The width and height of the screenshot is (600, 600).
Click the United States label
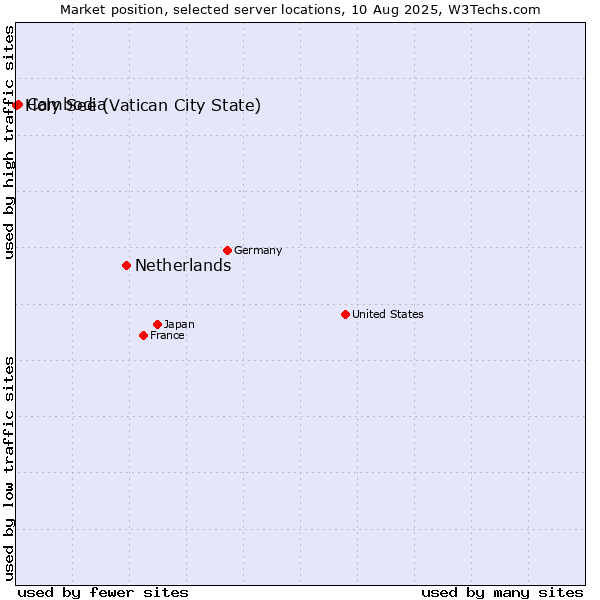388,315
